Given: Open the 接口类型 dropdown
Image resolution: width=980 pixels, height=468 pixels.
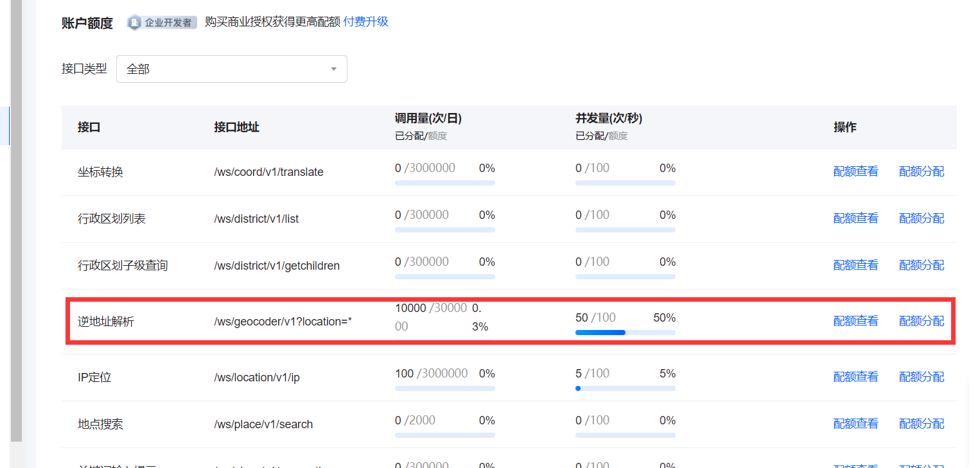Looking at the screenshot, I should coord(231,69).
